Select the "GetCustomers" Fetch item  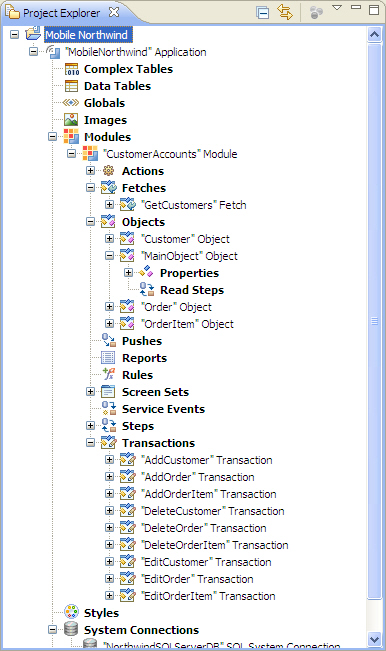pos(194,205)
